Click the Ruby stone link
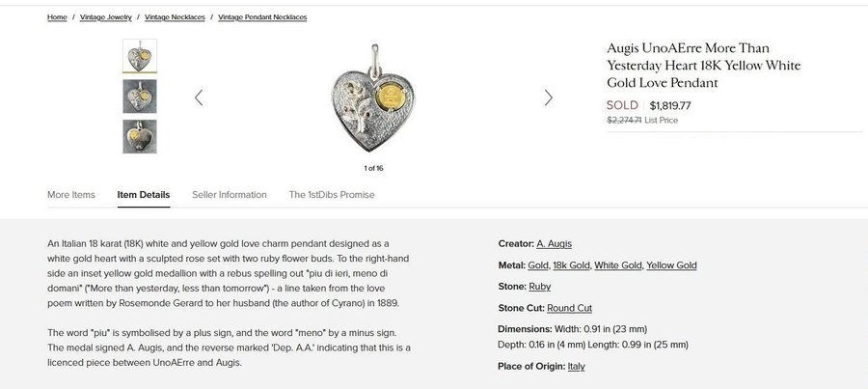This screenshot has width=868, height=389. [x=540, y=287]
